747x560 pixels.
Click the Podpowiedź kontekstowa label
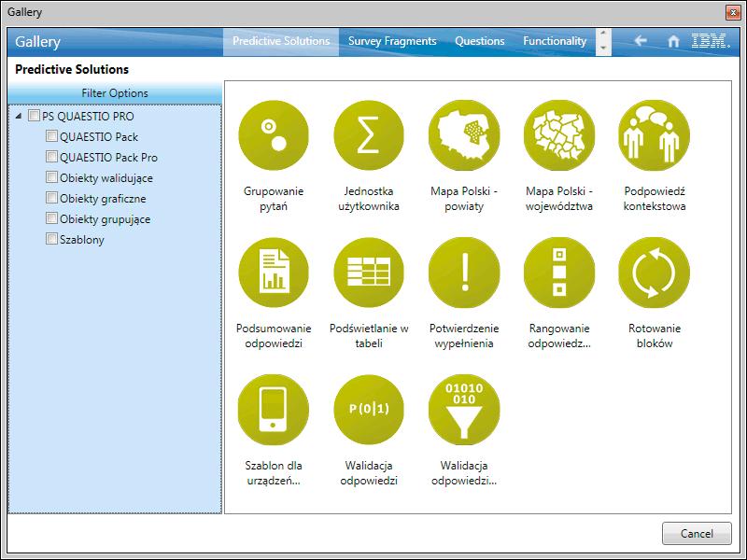click(x=655, y=199)
